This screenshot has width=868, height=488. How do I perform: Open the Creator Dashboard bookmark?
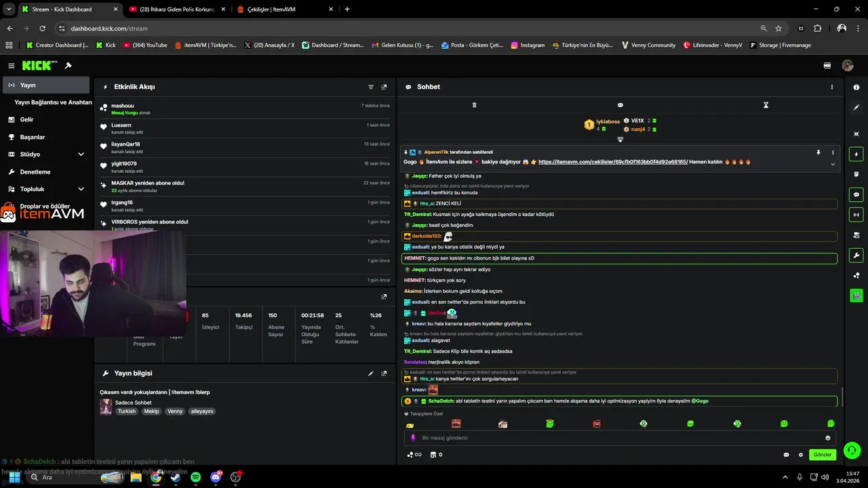57,45
